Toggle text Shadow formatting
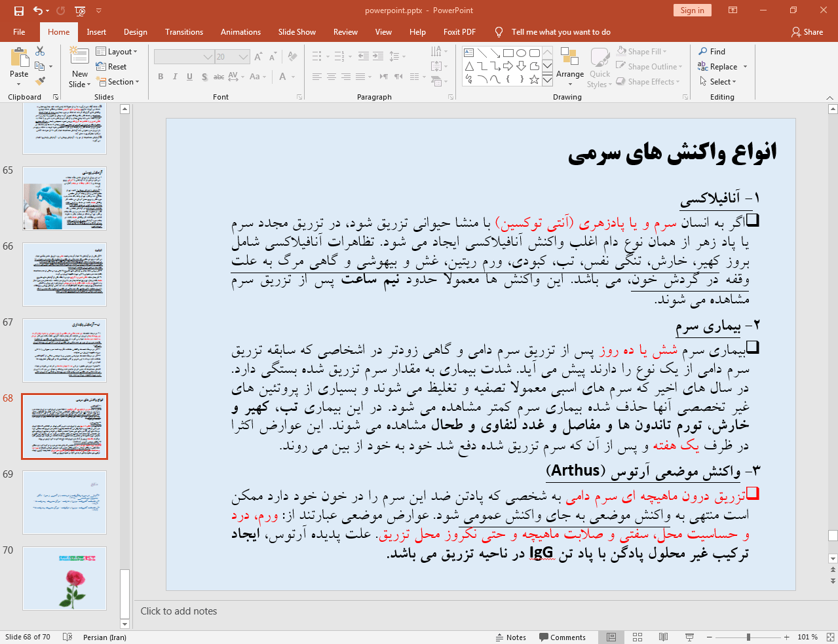 [x=204, y=77]
